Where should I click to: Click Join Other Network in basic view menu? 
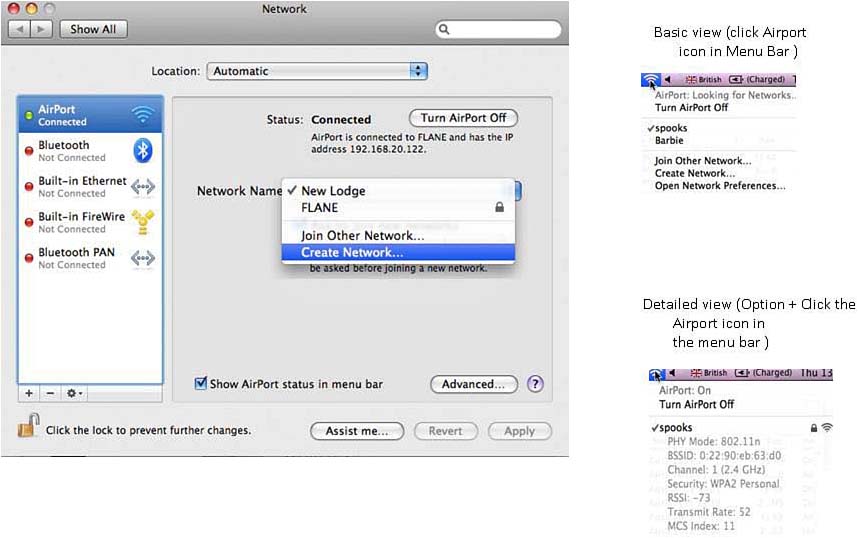(703, 161)
